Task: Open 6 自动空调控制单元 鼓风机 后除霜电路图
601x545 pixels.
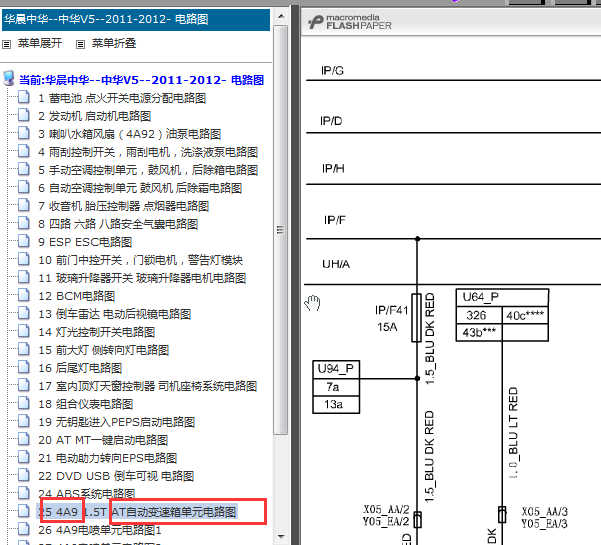Action: pyautogui.click(x=140, y=188)
